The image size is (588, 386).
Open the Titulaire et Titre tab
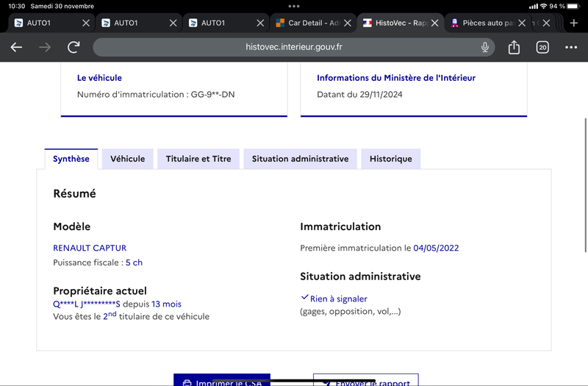(198, 159)
